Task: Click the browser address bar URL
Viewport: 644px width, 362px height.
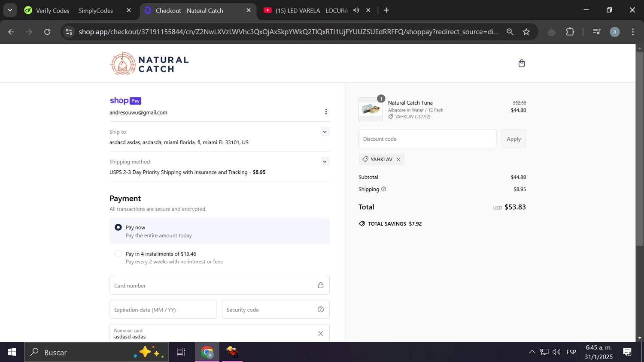Action: [x=289, y=32]
